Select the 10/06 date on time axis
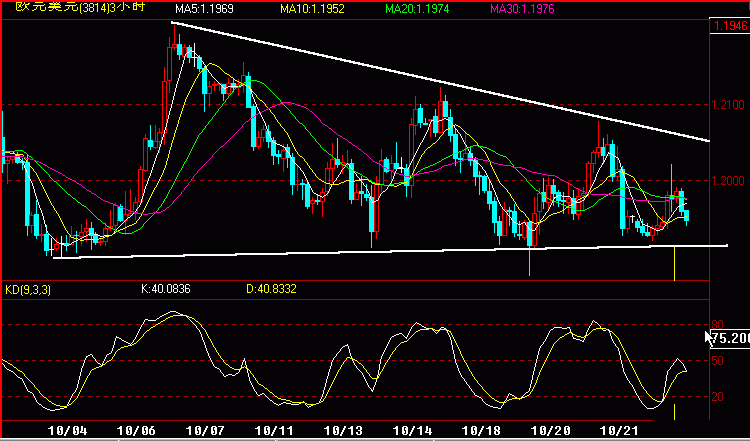 click(x=136, y=430)
